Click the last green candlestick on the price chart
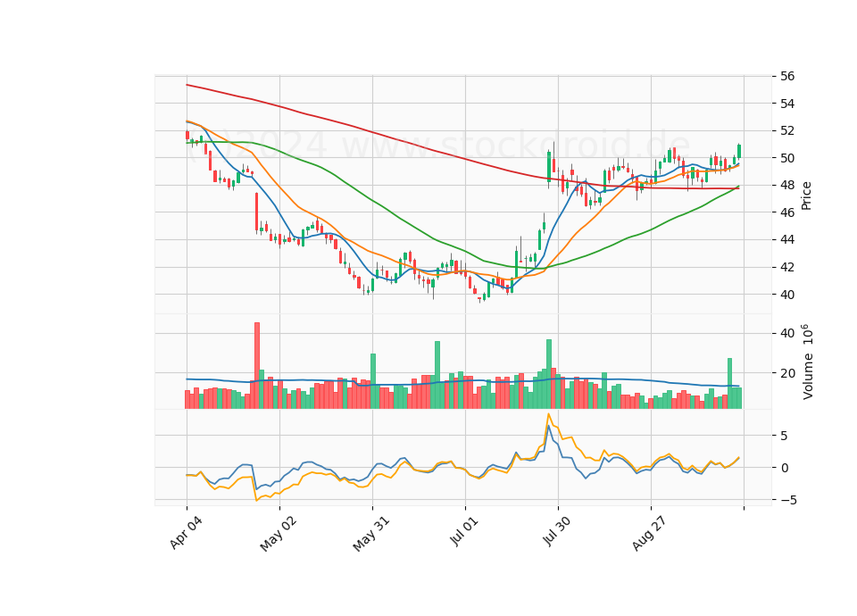Viewport: 857px width, 616px height. [x=739, y=152]
